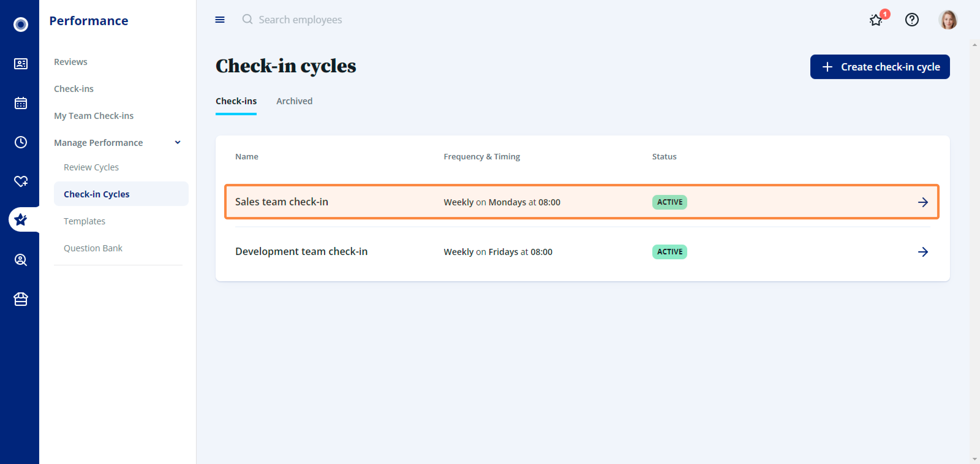Collapse the Manage Performance section chevron
Image resolution: width=980 pixels, height=464 pixels.
click(177, 143)
